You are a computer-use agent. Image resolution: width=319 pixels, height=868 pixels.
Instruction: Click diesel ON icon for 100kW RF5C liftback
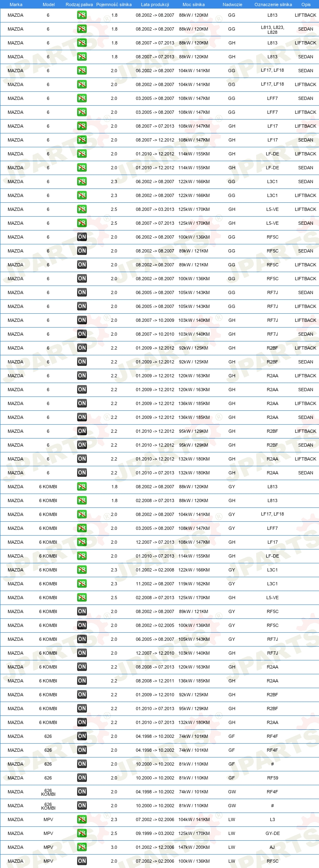click(82, 279)
